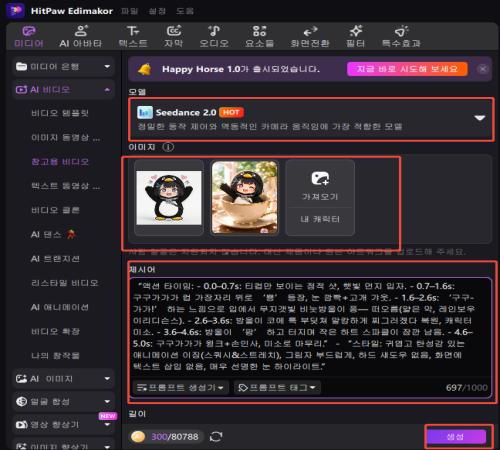
Task: Select the 필터 filter tab
Action: (355, 36)
